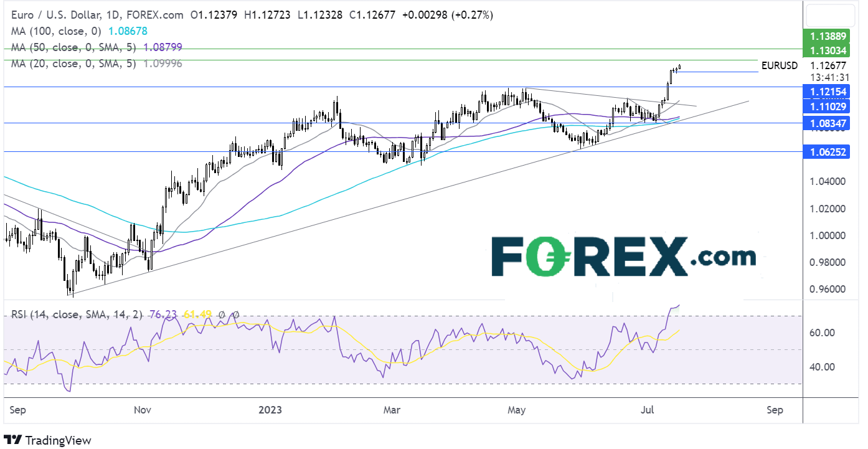Click the 2023 label on time axis
Screen dimensions: 868x449
coord(271,410)
